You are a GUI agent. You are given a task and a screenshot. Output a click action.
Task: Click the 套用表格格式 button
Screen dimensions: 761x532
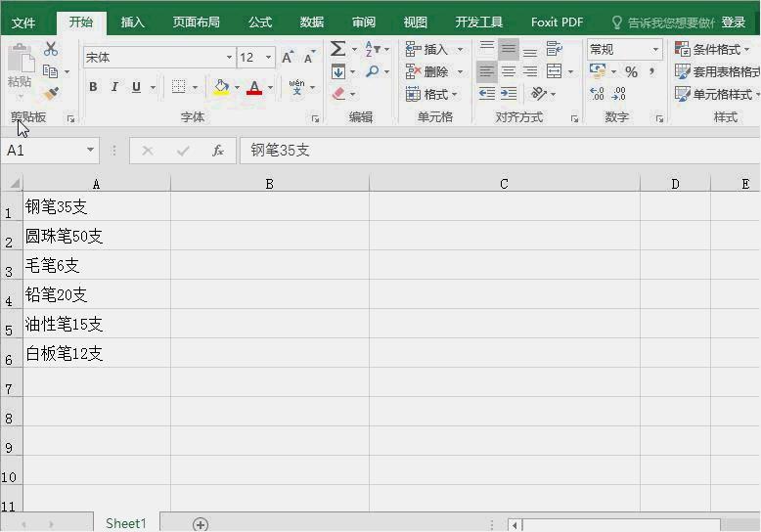pos(717,71)
